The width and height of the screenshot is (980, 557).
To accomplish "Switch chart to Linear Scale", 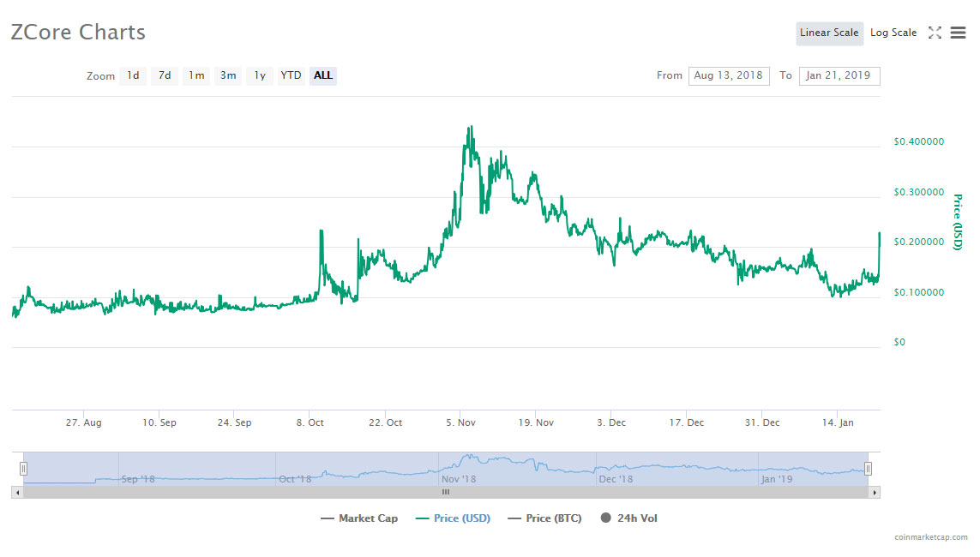I will [829, 33].
